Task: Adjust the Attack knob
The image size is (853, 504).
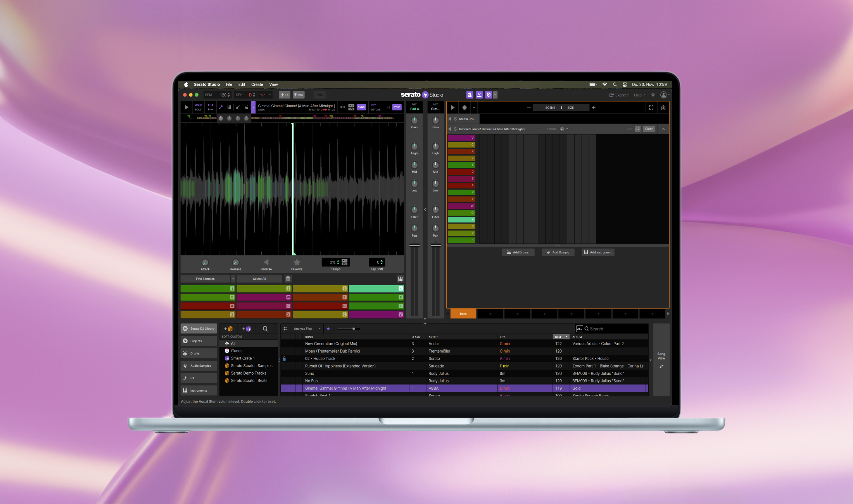Action: (205, 262)
